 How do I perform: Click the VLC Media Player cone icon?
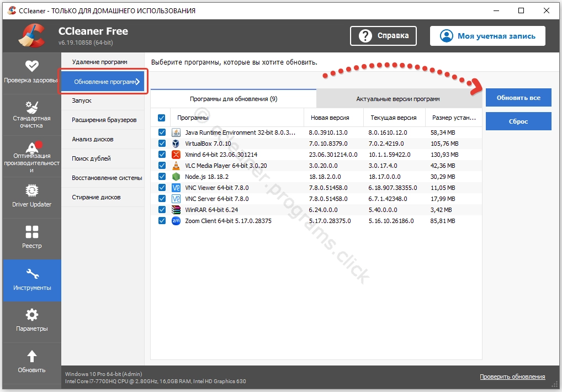[x=176, y=166]
